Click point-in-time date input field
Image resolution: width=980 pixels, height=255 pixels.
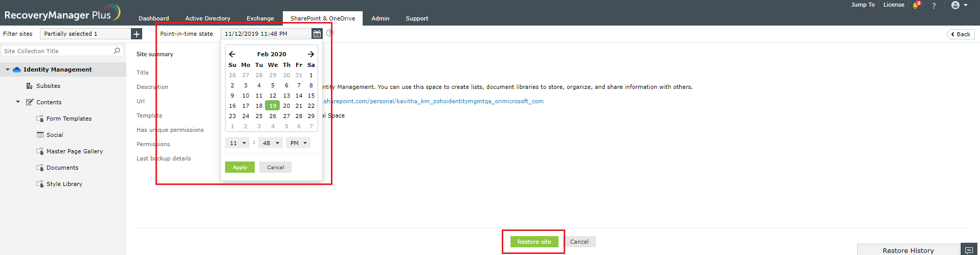point(266,34)
